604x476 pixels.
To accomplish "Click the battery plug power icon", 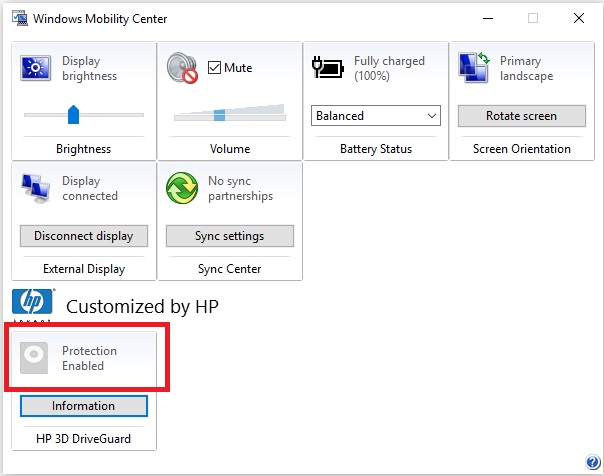I will 327,67.
